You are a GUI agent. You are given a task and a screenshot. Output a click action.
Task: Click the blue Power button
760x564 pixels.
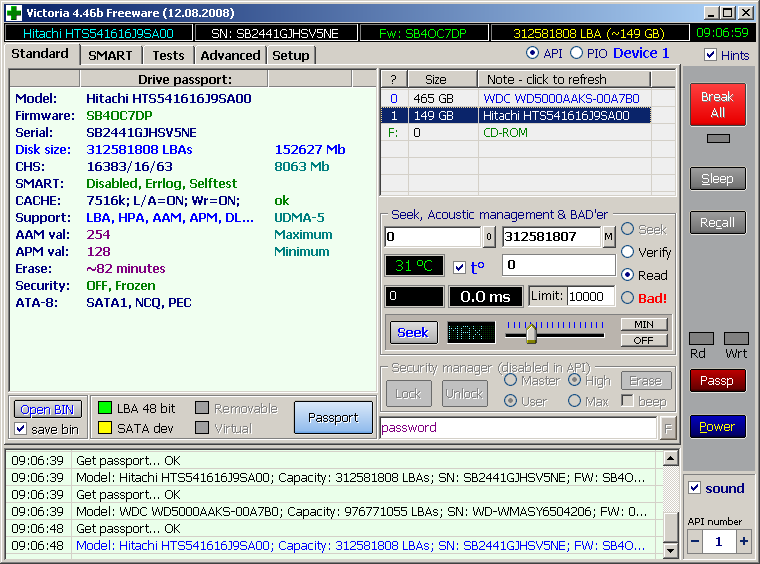pyautogui.click(x=717, y=427)
